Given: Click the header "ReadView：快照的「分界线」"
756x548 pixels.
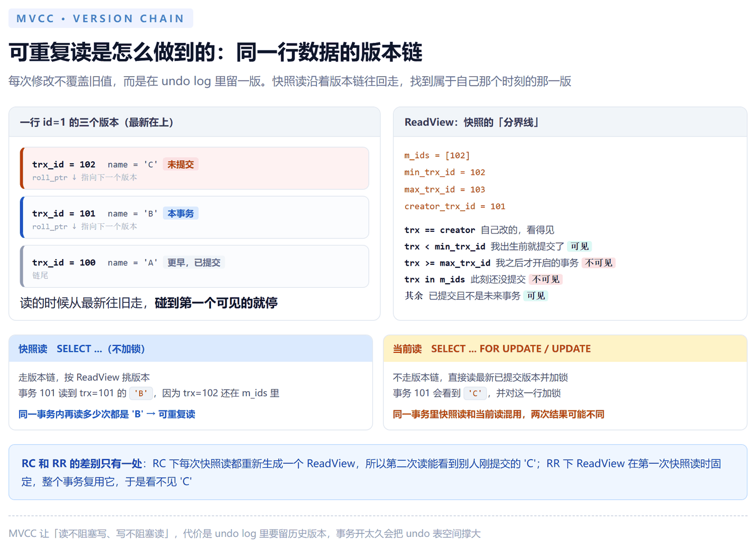Looking at the screenshot, I should [472, 122].
